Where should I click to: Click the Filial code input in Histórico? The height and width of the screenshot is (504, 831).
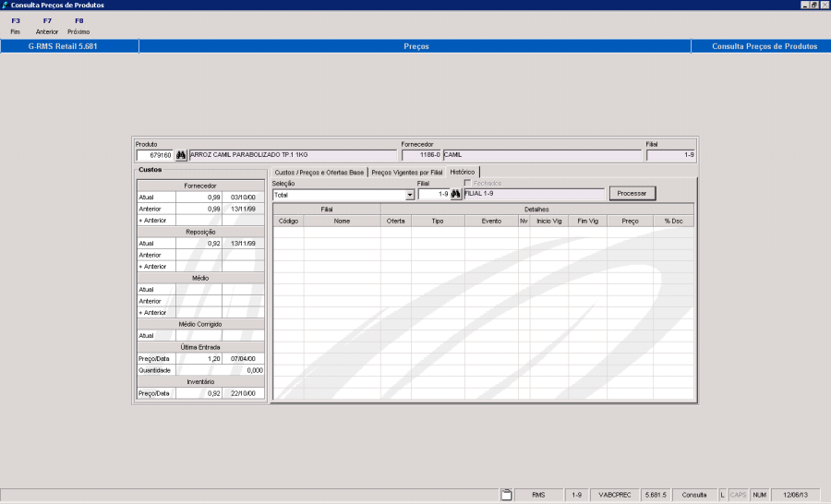(x=434, y=194)
